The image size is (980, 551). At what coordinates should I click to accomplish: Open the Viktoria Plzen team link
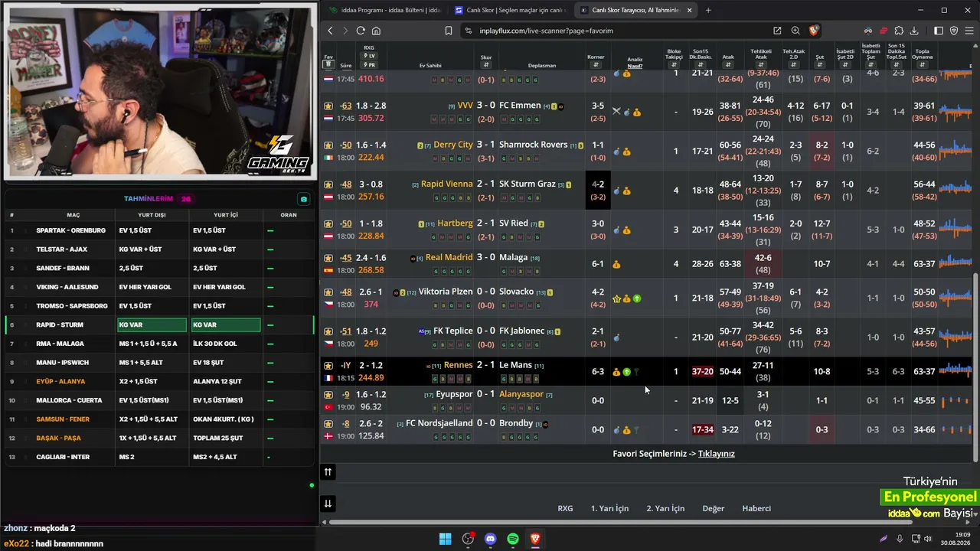[x=446, y=292]
